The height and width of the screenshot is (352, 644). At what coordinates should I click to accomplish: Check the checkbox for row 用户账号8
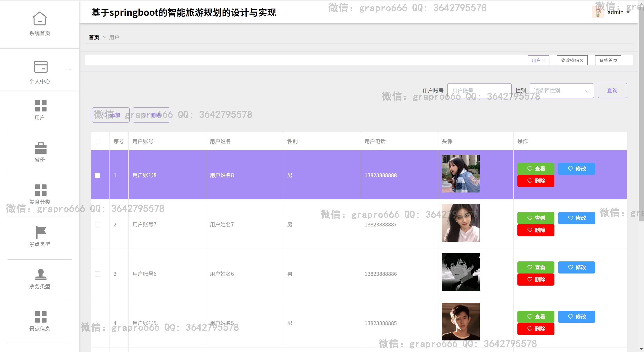click(x=97, y=175)
